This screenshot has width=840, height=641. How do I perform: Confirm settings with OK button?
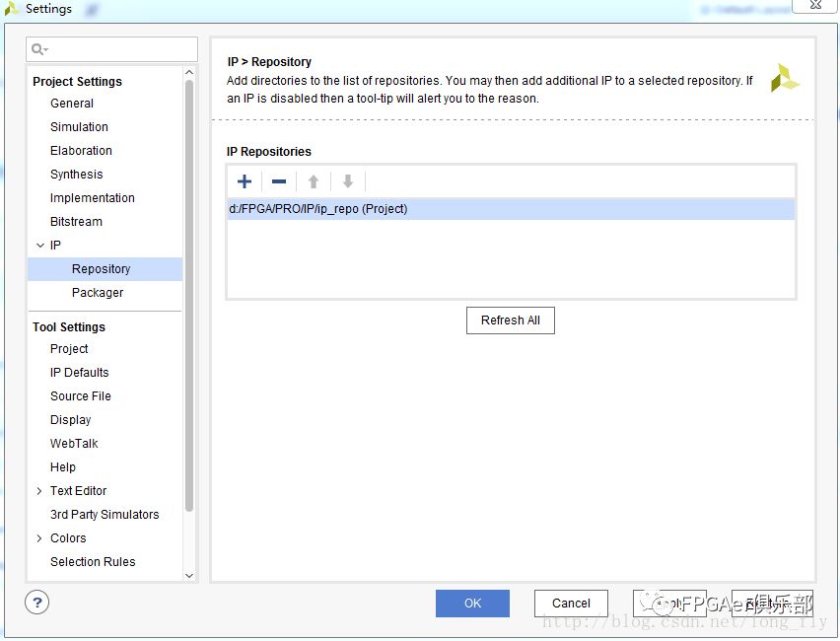(x=472, y=604)
